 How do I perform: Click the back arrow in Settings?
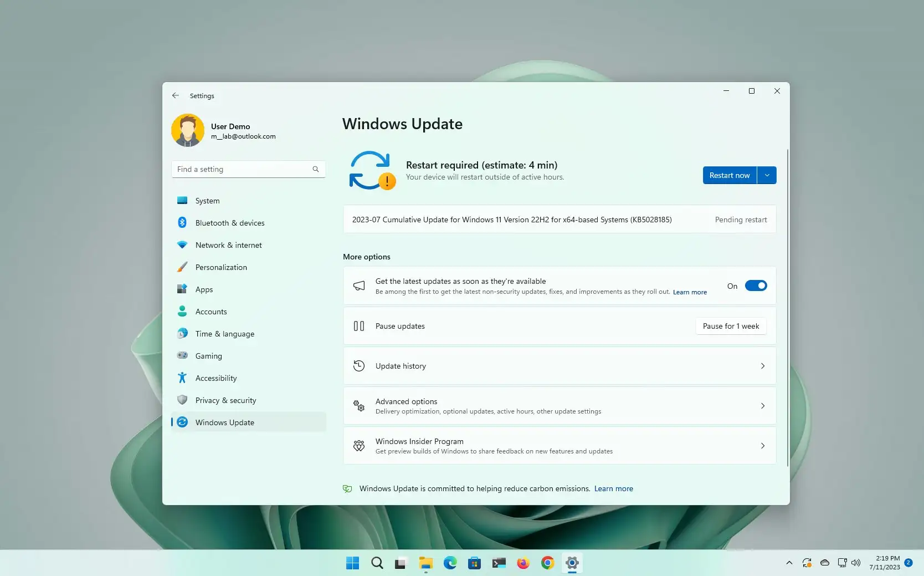tap(176, 95)
